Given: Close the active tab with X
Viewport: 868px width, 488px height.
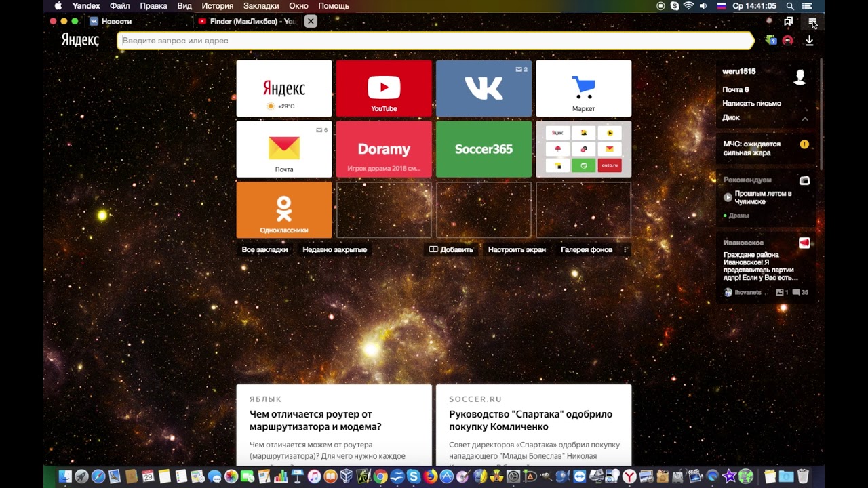Looking at the screenshot, I should (311, 22).
